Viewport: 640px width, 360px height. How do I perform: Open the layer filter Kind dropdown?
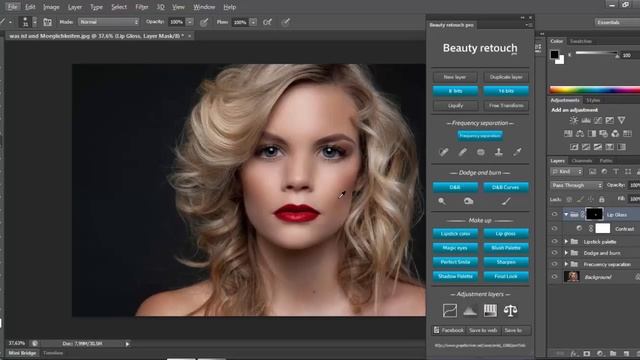[567, 172]
